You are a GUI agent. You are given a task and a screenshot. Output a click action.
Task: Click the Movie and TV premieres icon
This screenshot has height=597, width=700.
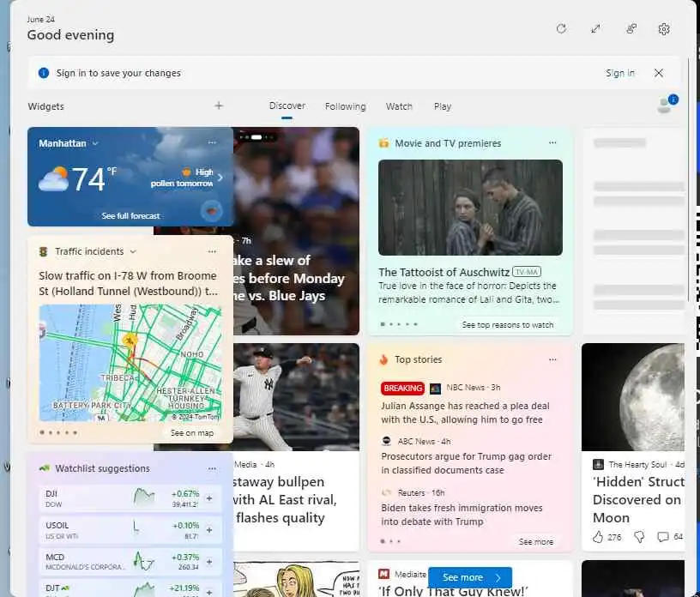click(383, 143)
